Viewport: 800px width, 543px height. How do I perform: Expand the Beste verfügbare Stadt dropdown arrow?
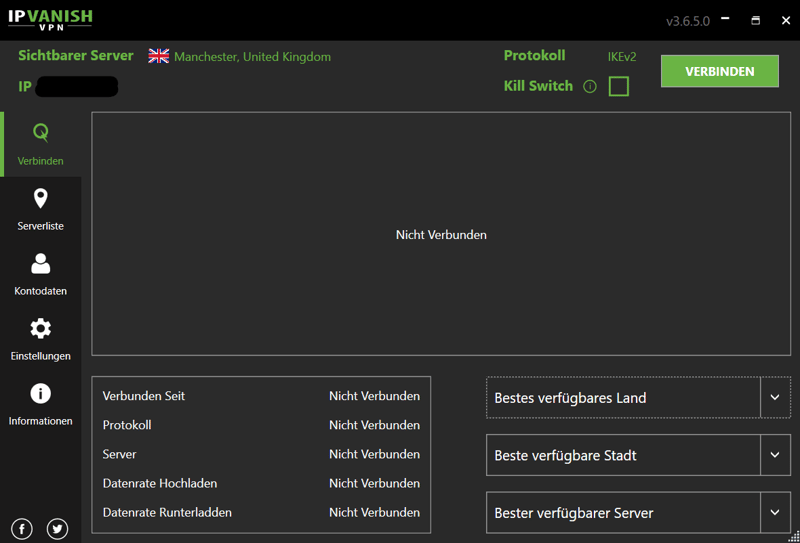click(775, 455)
